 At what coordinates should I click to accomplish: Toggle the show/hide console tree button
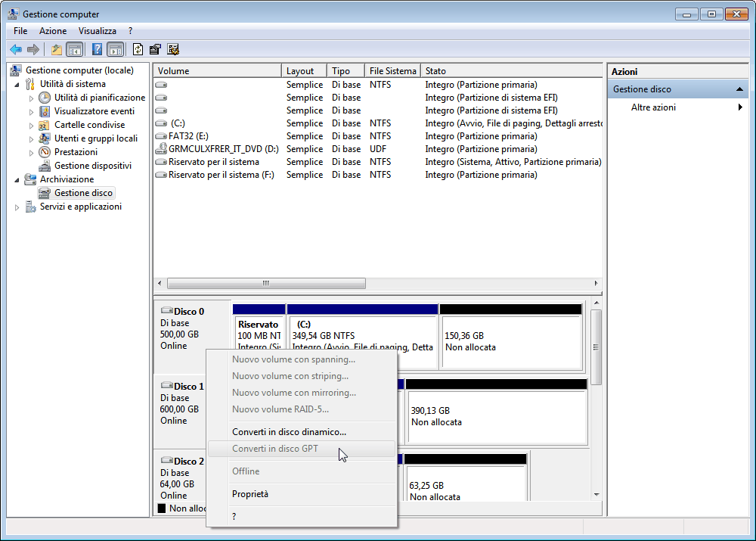coord(75,50)
